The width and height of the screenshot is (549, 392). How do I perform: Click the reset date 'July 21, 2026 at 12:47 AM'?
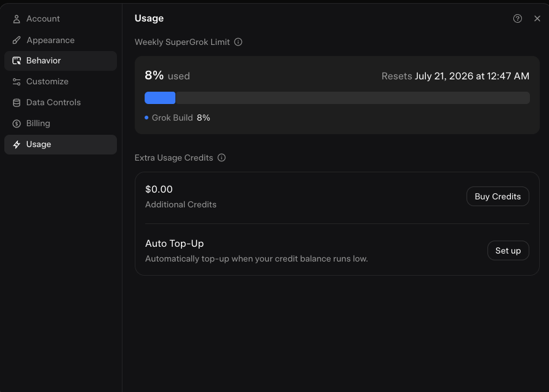472,76
